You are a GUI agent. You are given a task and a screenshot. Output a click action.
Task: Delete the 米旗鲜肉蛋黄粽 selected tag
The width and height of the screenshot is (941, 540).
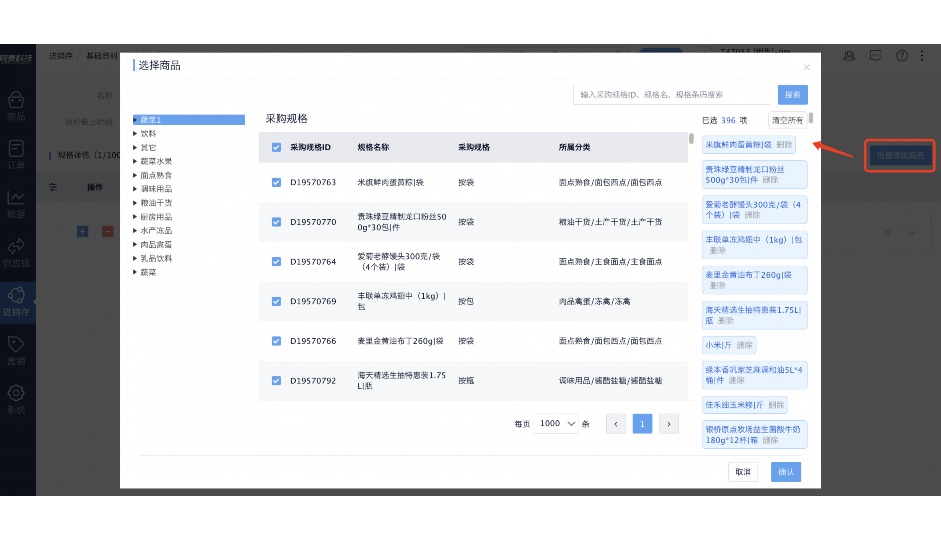coord(784,145)
